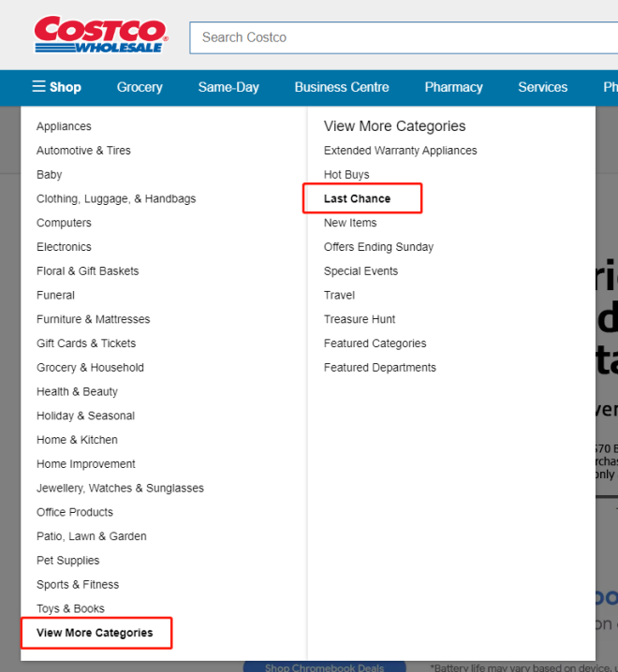Select the Baby category
Viewport: 618px width, 672px height.
tap(50, 175)
